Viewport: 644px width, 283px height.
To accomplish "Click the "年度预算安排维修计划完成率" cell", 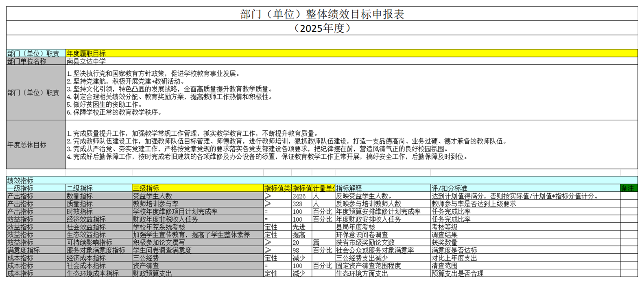I will 383,211.
